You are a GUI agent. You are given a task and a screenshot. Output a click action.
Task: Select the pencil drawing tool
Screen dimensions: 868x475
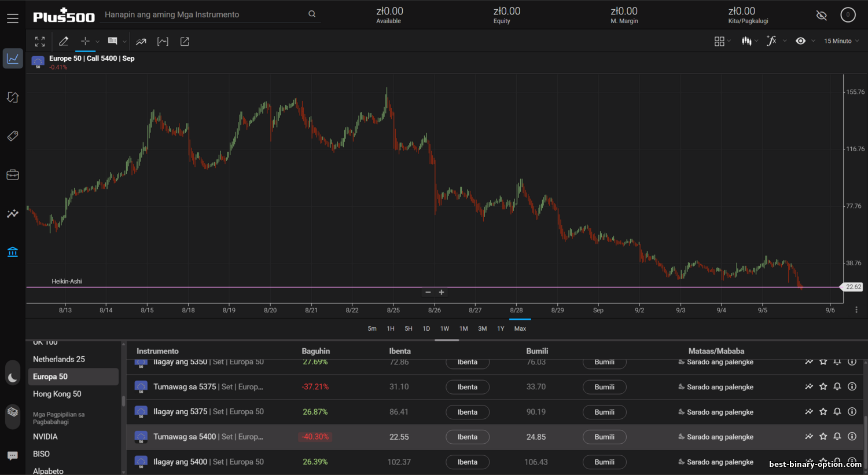[x=64, y=42]
